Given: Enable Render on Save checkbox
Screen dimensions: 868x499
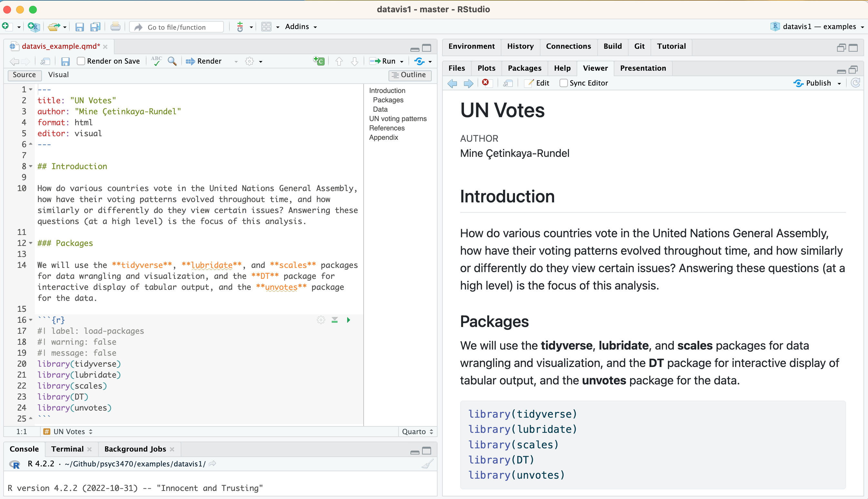Looking at the screenshot, I should (x=81, y=61).
